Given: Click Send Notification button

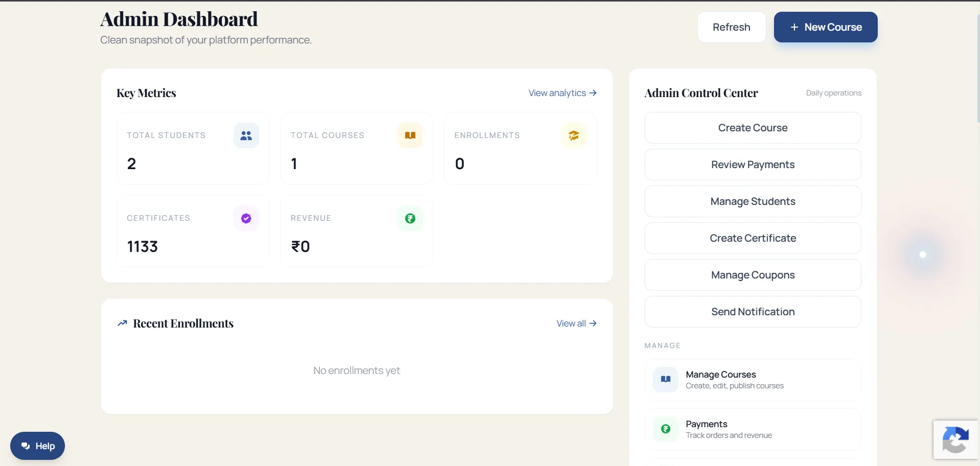Looking at the screenshot, I should coord(753,312).
